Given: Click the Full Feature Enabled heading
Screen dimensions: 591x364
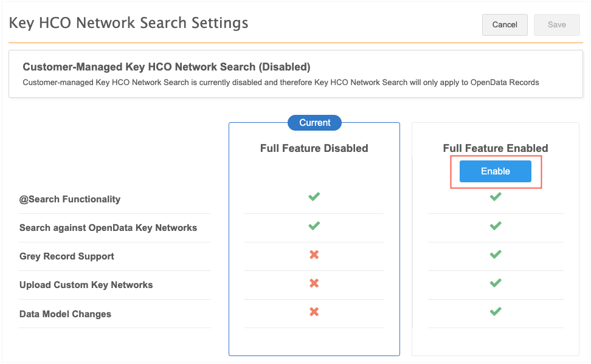Looking at the screenshot, I should pos(495,148).
